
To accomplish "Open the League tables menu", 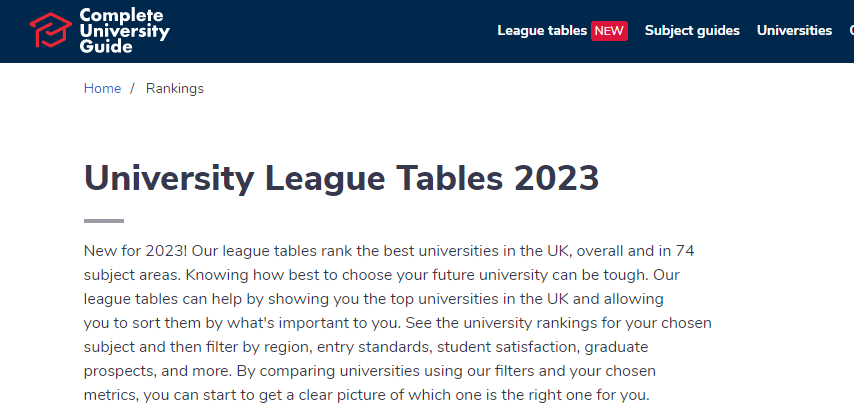I will click(542, 30).
